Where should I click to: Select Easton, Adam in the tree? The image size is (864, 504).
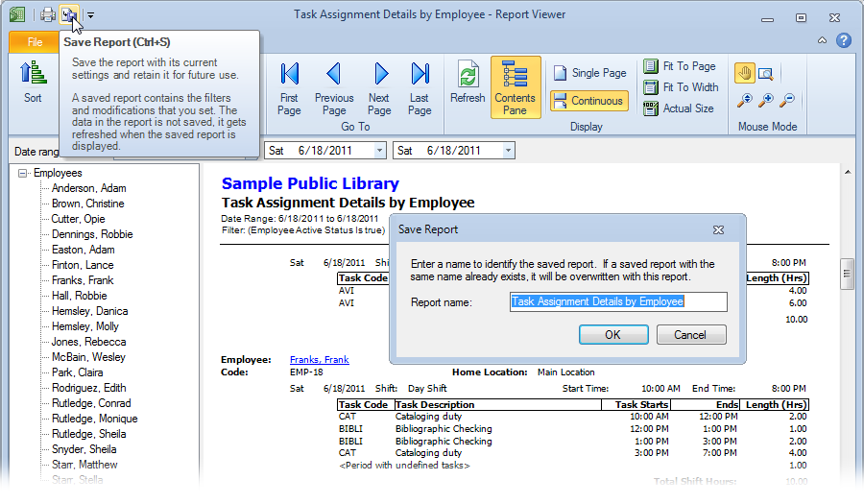[x=84, y=250]
